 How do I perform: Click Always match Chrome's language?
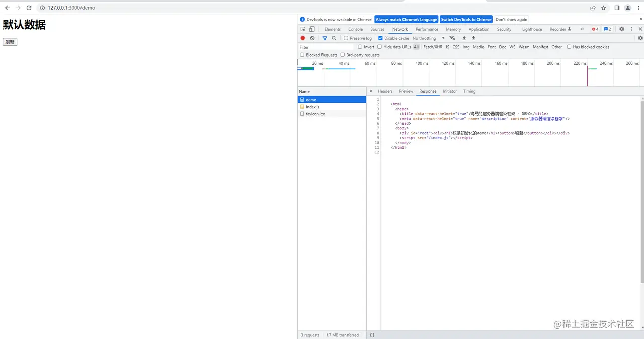click(x=407, y=19)
